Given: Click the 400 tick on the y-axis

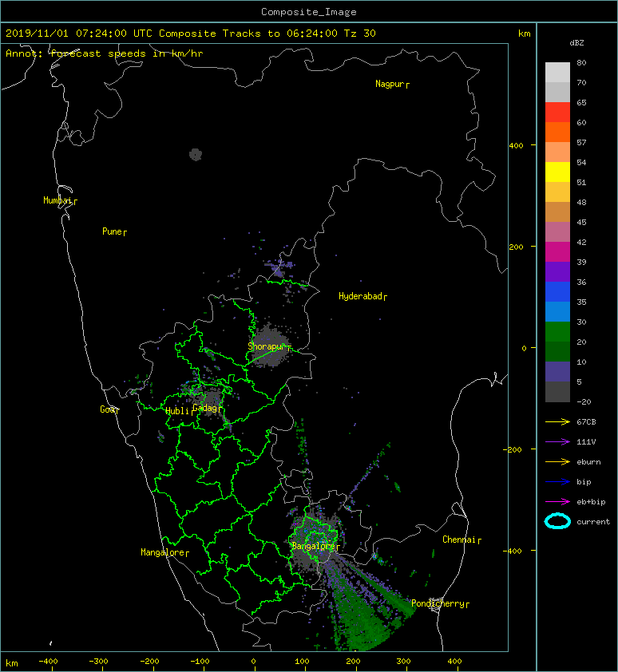Looking at the screenshot, I should [516, 146].
